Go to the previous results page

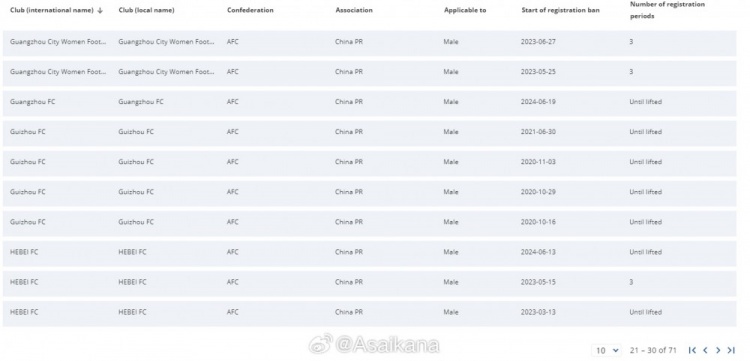click(705, 350)
